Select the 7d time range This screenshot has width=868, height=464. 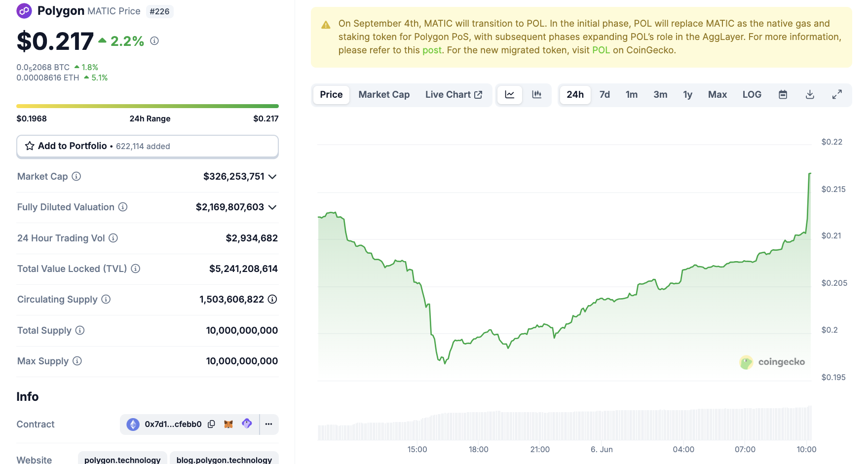point(604,95)
